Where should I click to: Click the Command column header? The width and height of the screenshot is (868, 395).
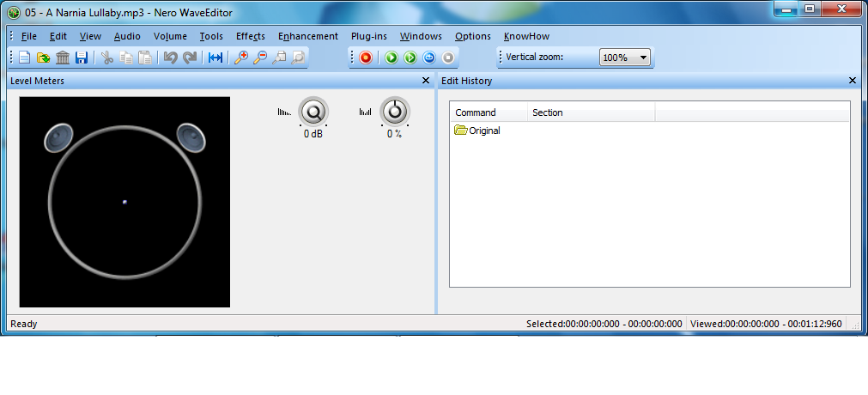click(489, 112)
